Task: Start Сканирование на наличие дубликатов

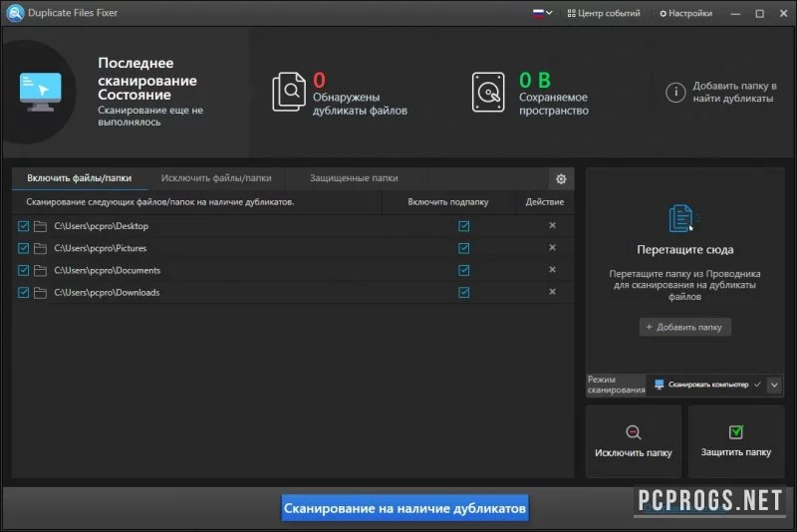Action: (x=404, y=508)
